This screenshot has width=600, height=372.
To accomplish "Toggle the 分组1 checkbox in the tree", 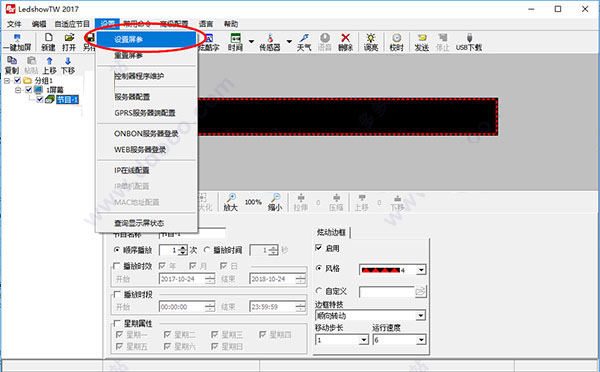I will [18, 80].
